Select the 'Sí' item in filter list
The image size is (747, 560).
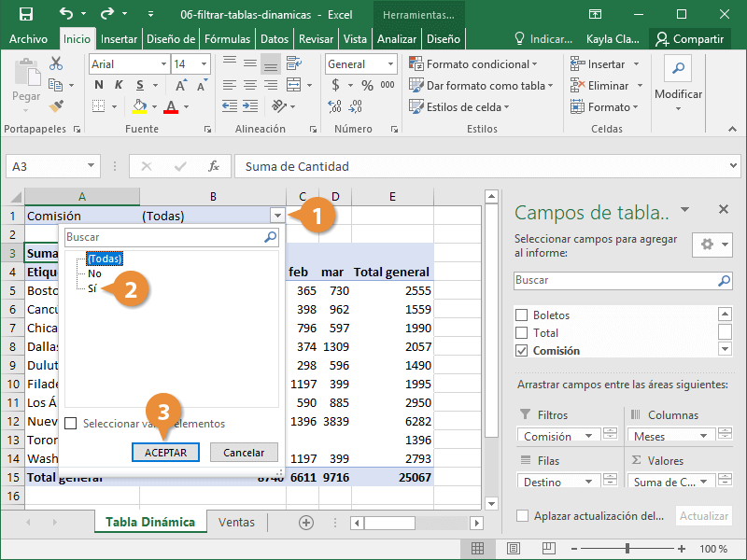(x=92, y=289)
